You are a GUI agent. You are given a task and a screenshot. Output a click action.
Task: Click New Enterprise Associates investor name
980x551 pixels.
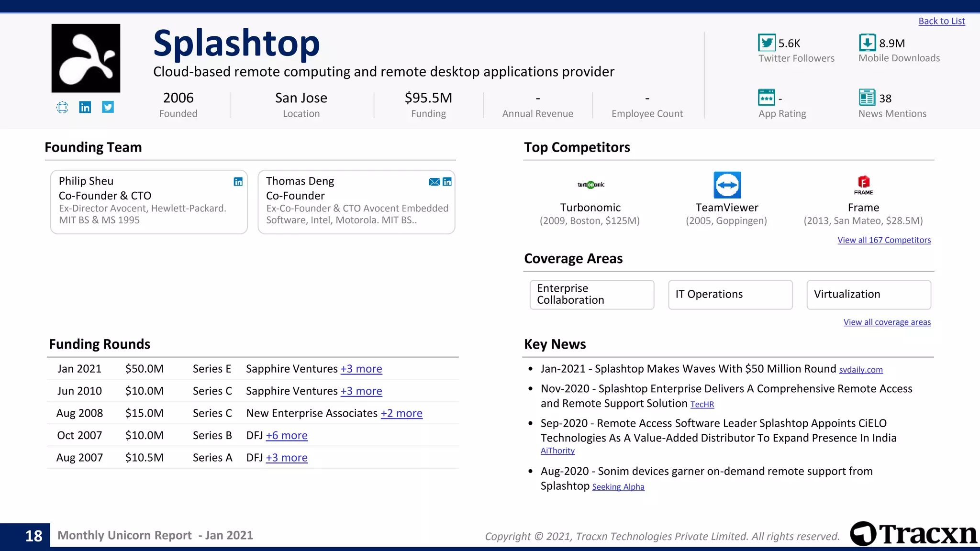click(312, 413)
